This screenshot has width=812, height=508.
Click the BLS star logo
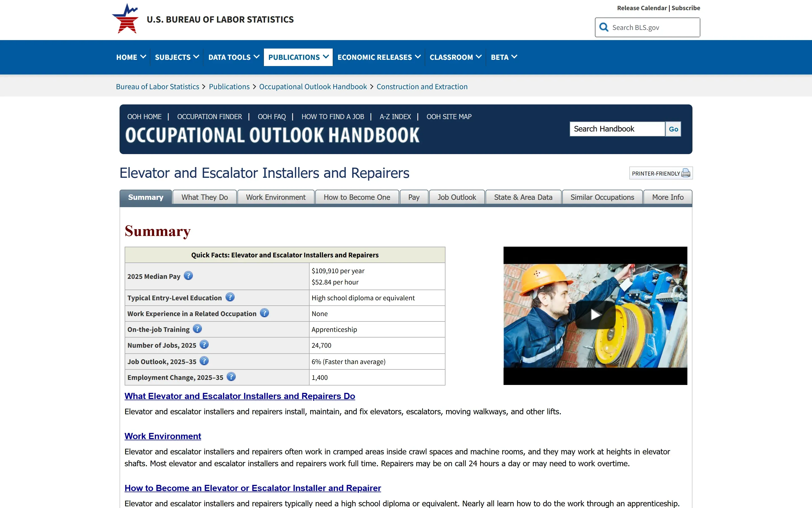[x=125, y=19]
